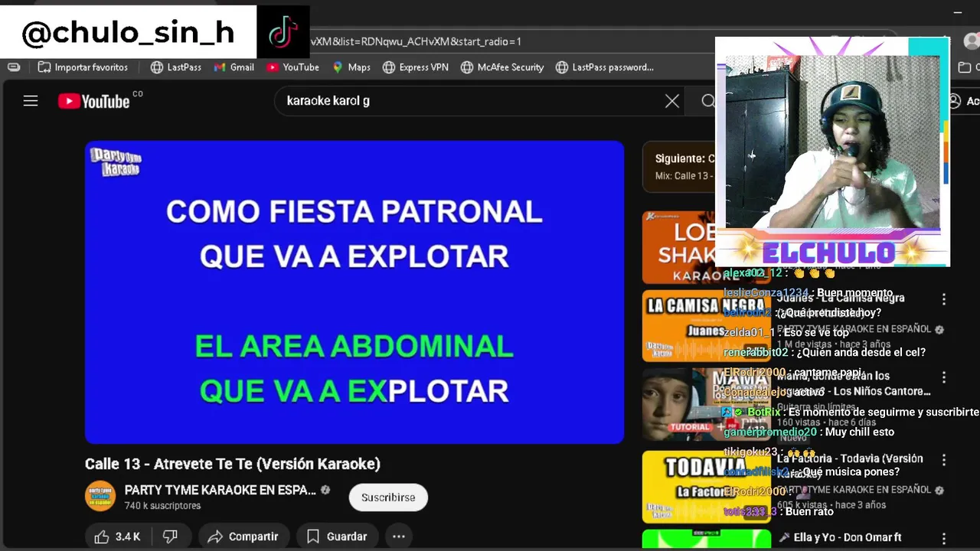Click chat comment 'Muy chill esto'
980x551 pixels.
(x=860, y=432)
